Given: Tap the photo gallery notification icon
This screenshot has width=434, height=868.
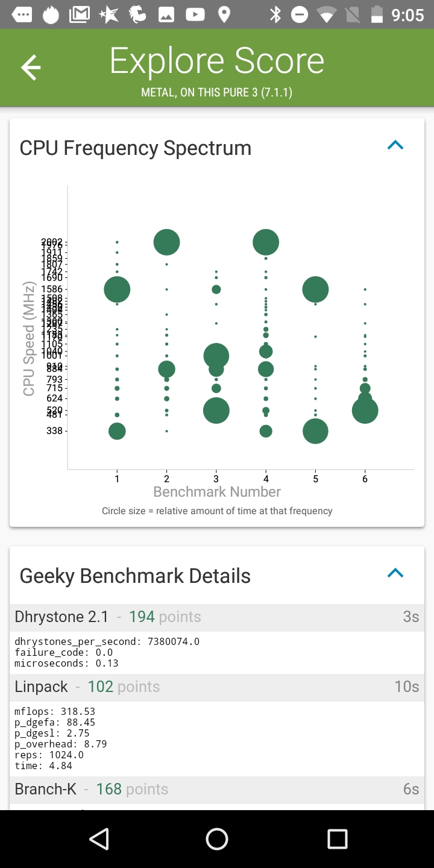Looking at the screenshot, I should tap(166, 14).
